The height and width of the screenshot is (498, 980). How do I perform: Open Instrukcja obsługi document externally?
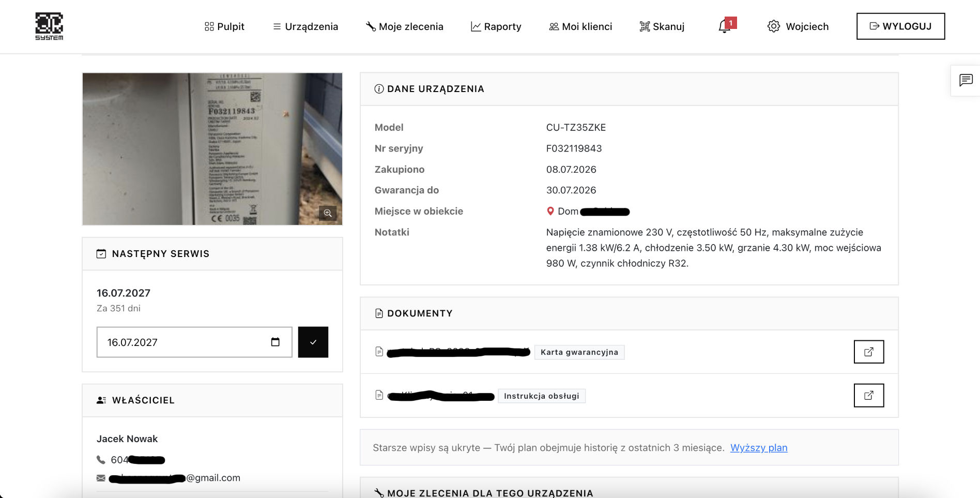coord(869,395)
